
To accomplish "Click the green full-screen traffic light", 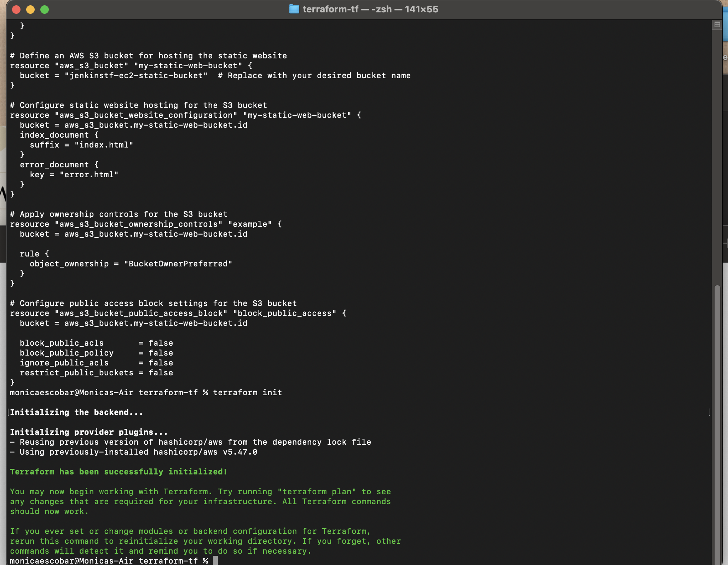I will pyautogui.click(x=45, y=10).
